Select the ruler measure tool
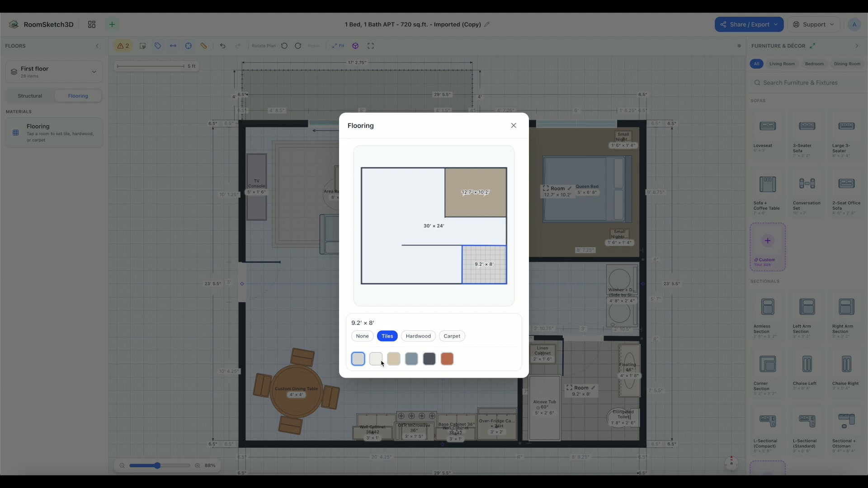Image resolution: width=868 pixels, height=488 pixels. (x=204, y=46)
